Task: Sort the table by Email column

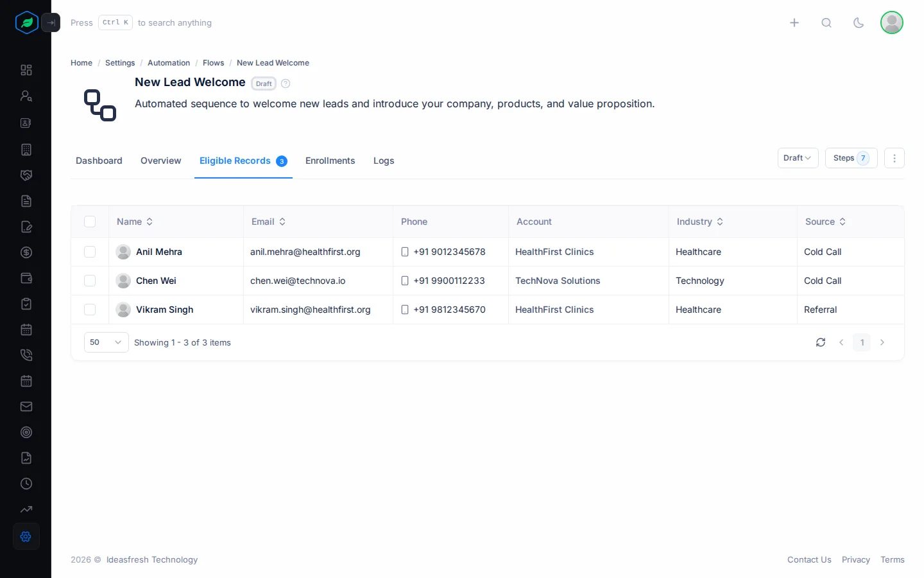Action: [268, 222]
